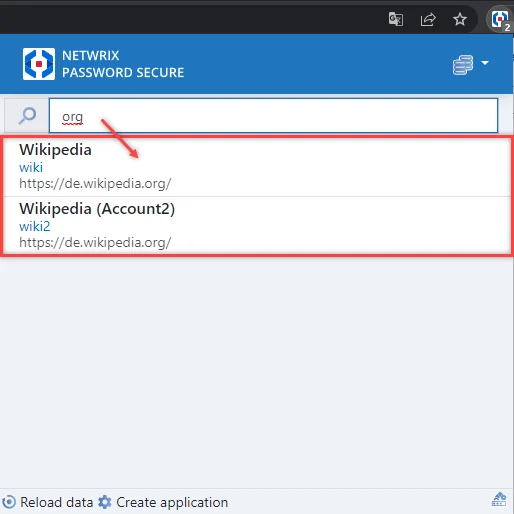514x514 pixels.
Task: Click the 'wiki2' username link
Action: click(x=35, y=227)
